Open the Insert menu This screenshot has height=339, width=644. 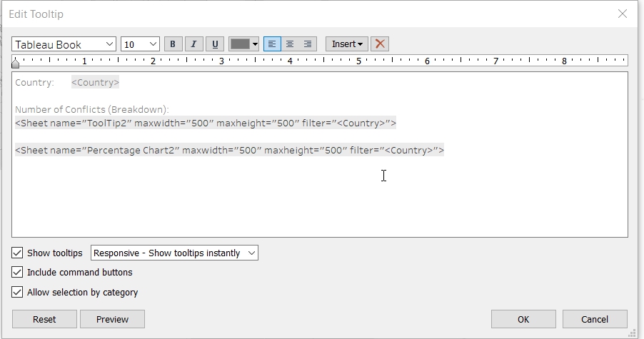pyautogui.click(x=347, y=44)
